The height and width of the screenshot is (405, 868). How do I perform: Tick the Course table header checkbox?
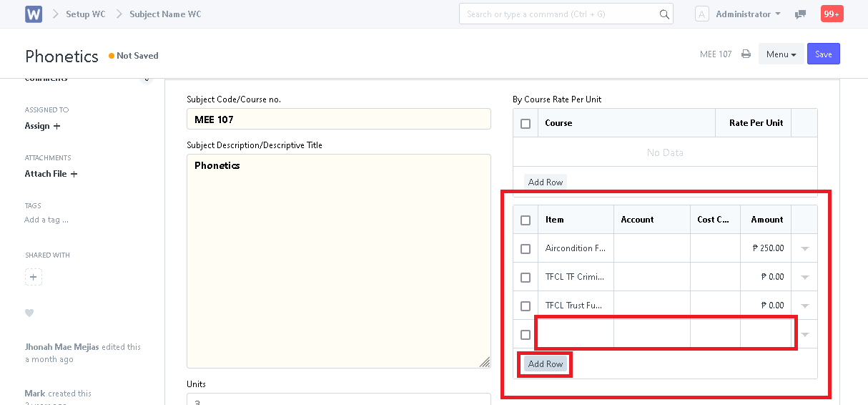coord(526,124)
